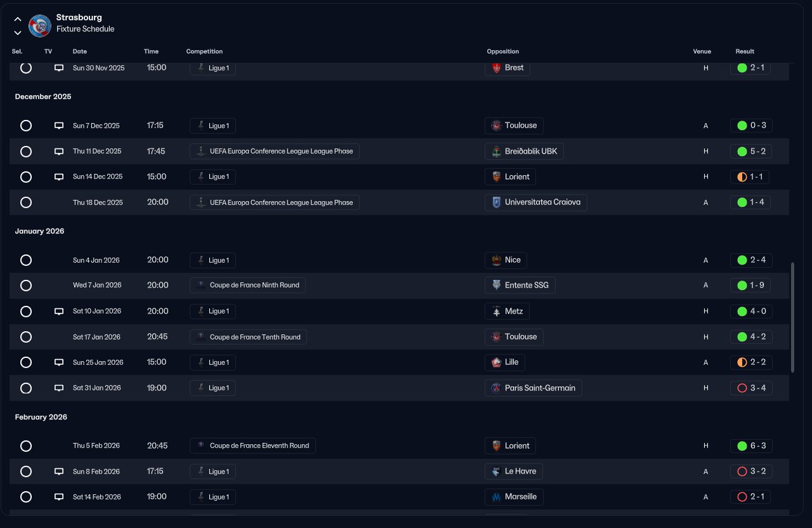Select the Universitatea Craiova fixture radio button

point(26,202)
